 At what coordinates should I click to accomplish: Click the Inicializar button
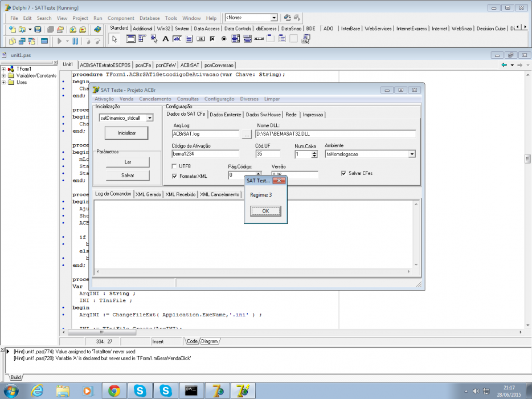pos(126,133)
